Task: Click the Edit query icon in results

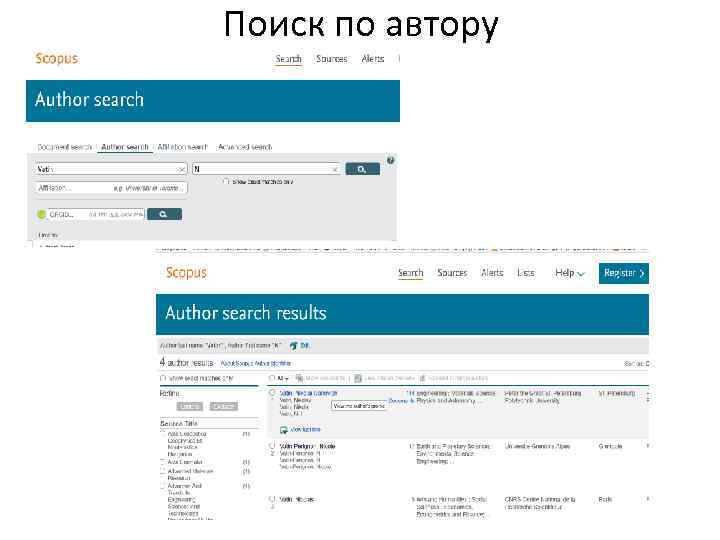Action: (x=294, y=345)
